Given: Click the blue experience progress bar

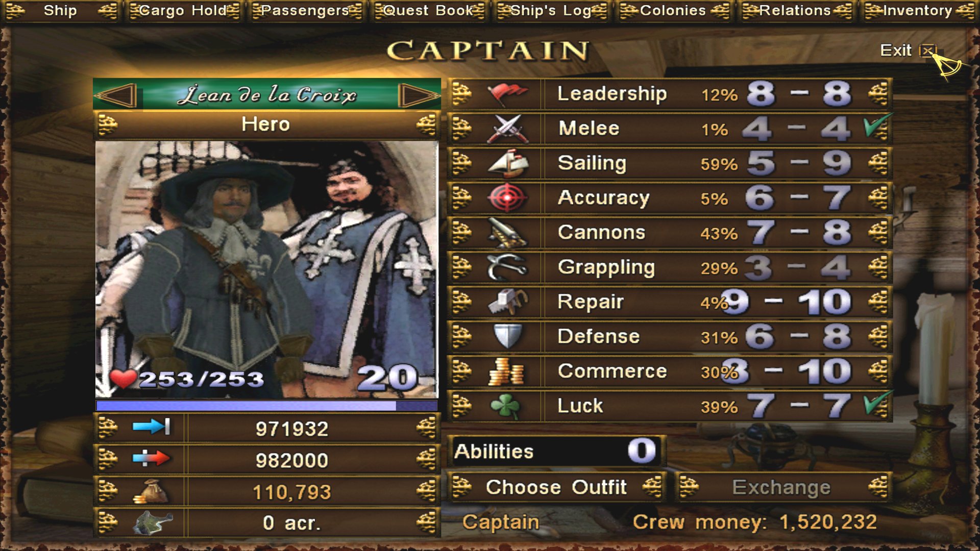Looking at the screenshot, I should pos(266,406).
